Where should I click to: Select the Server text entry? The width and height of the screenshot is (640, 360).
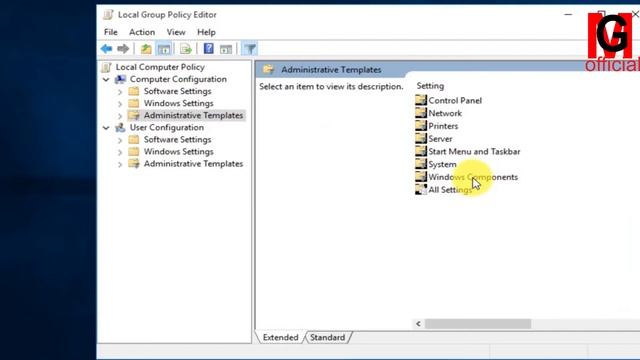click(440, 139)
